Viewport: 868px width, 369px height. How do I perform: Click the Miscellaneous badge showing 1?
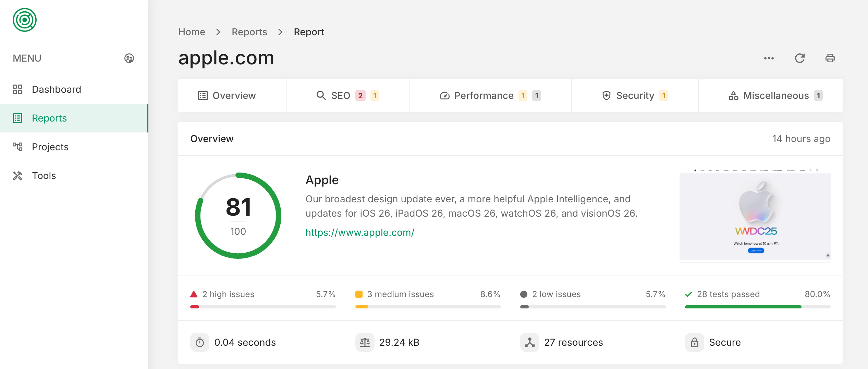[818, 96]
